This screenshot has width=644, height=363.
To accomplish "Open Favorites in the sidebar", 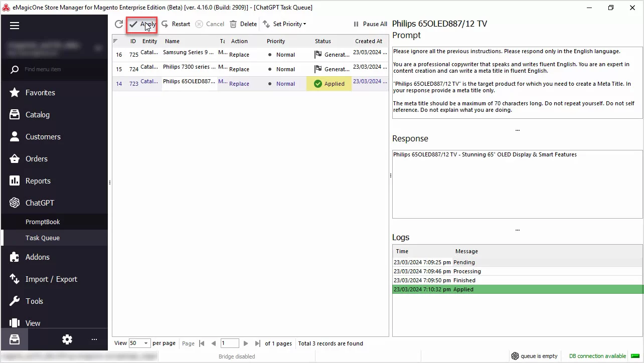I will (54, 92).
